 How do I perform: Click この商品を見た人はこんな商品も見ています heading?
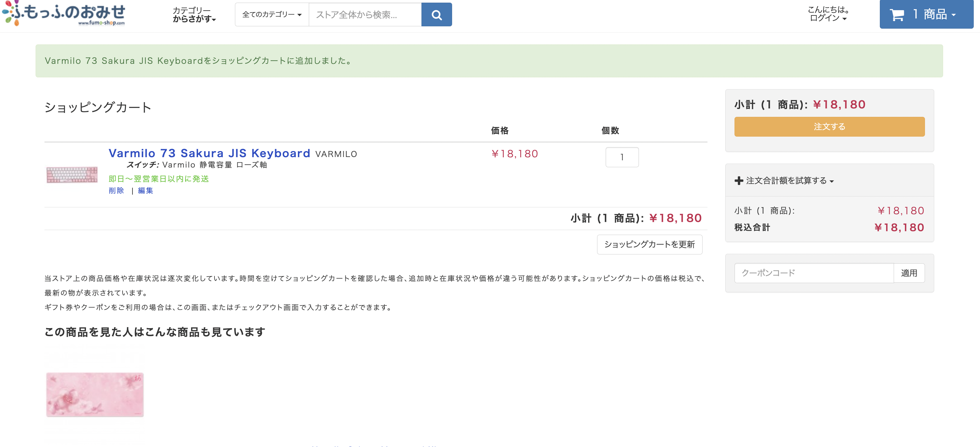[x=155, y=332]
